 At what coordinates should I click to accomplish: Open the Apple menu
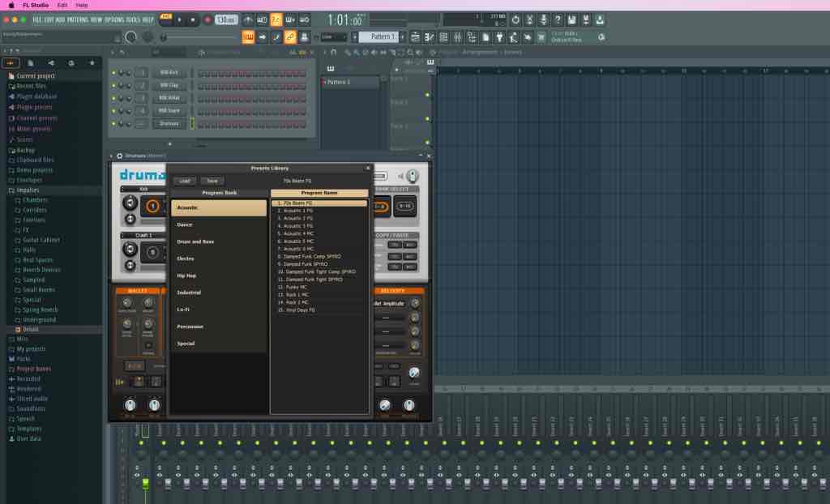pos(11,5)
